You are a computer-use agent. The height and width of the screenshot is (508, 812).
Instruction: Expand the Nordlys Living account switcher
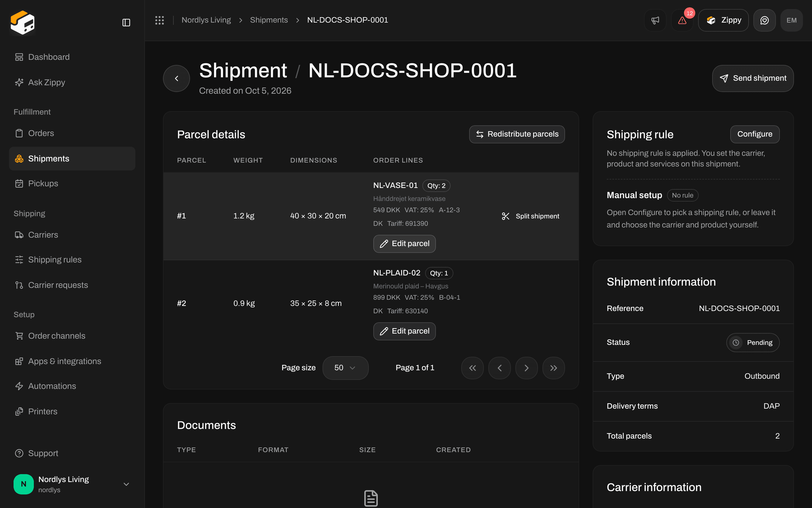(72, 484)
